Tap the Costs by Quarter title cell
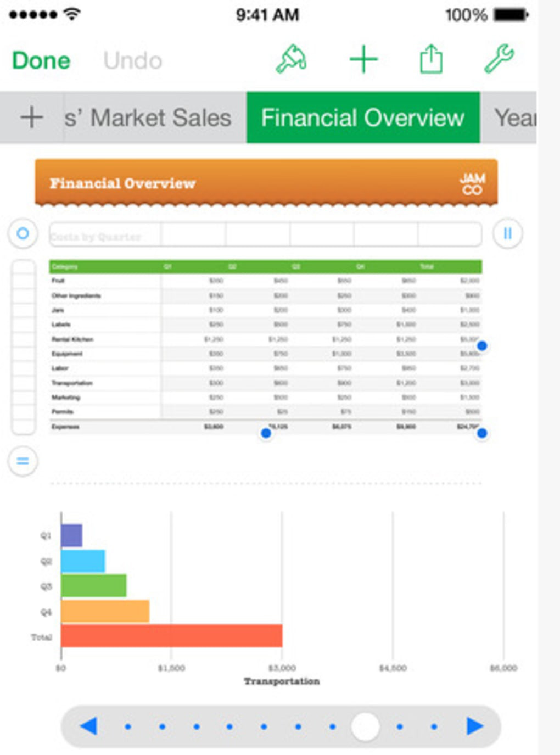The image size is (560, 755). [x=104, y=236]
